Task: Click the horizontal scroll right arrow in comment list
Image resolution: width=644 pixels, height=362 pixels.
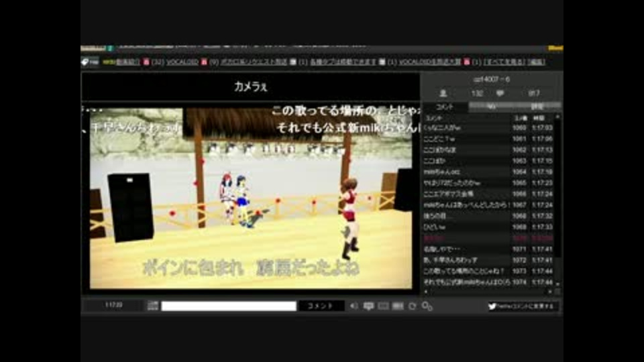Action: (550, 292)
